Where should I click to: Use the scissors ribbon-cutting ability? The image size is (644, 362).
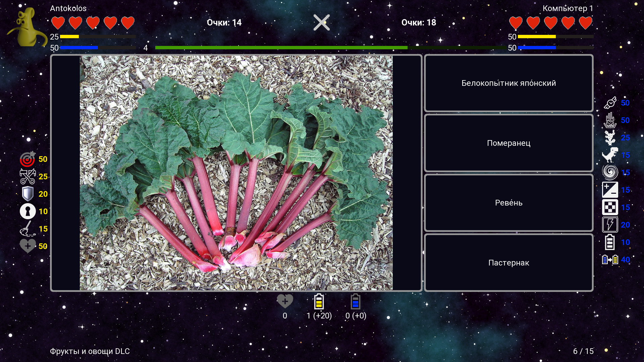[x=28, y=177]
